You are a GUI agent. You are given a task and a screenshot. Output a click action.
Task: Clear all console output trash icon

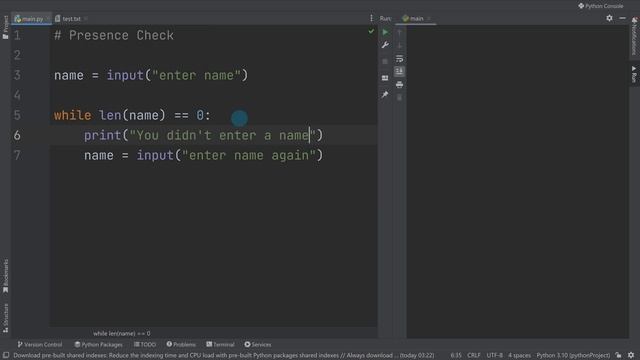pos(399,98)
